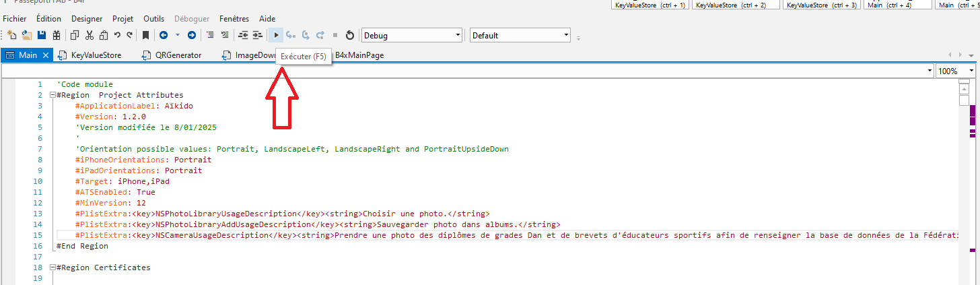Image resolution: width=980 pixels, height=285 pixels.
Task: Click the open project folder icon
Action: pos(27,35)
